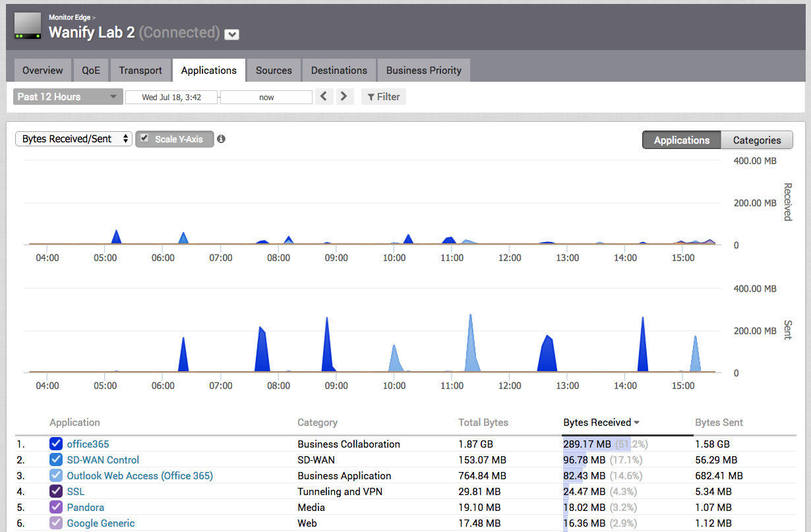Open the Bytes Received/Sent metric dropdown
This screenshot has height=532, width=811.
(74, 139)
